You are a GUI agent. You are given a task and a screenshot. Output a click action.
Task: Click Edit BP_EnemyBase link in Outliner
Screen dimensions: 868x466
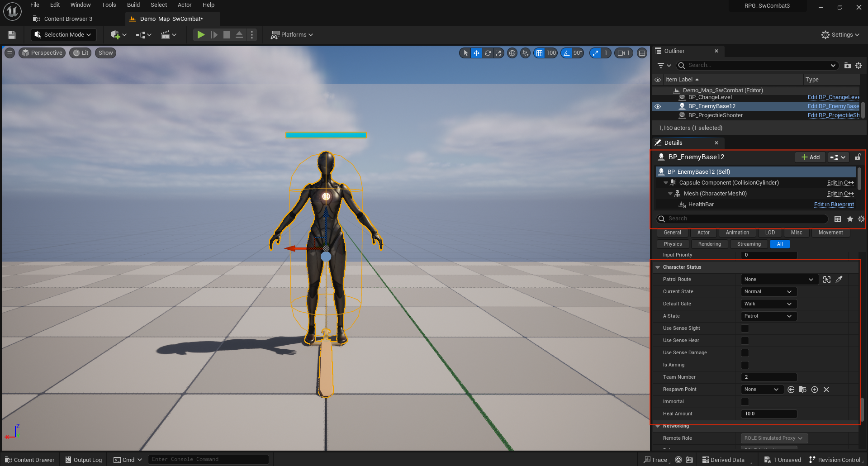[833, 106]
